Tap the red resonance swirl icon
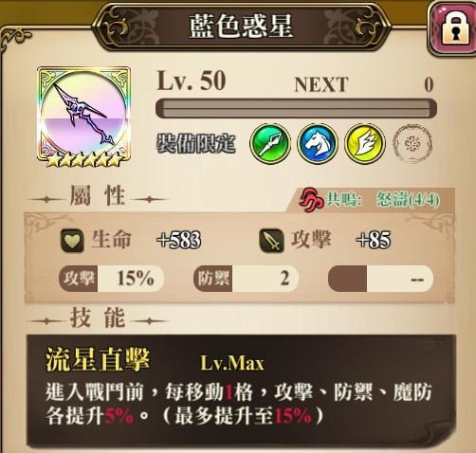The image size is (476, 453). click(311, 200)
